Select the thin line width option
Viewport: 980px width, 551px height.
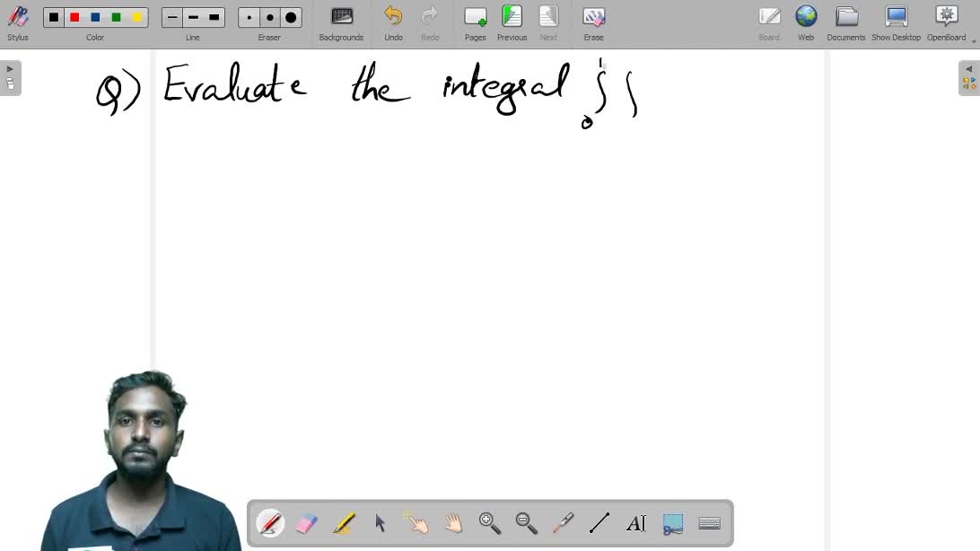(x=172, y=17)
